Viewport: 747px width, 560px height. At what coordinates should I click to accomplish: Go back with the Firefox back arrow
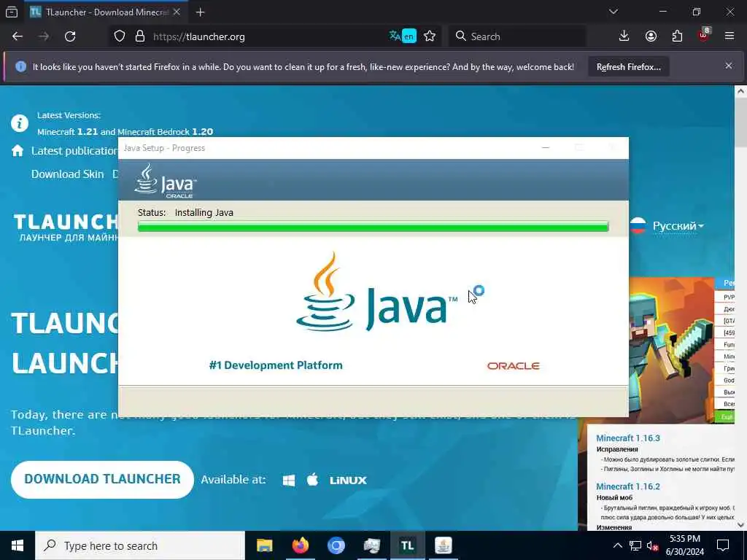point(18,36)
